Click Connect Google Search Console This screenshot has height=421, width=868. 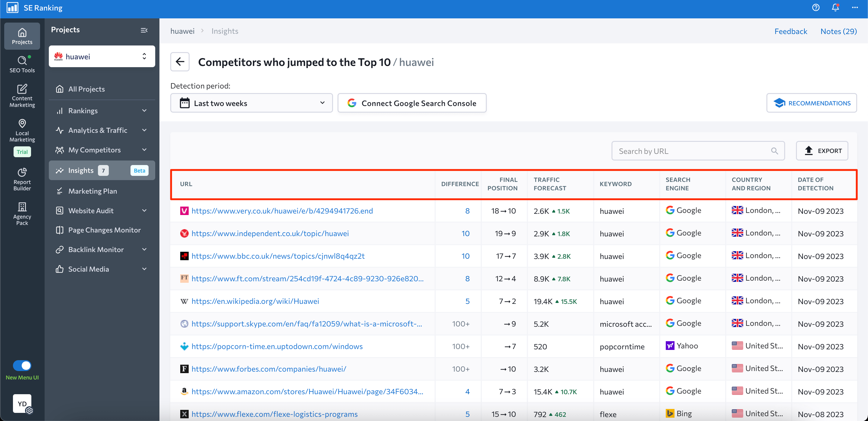coord(412,103)
